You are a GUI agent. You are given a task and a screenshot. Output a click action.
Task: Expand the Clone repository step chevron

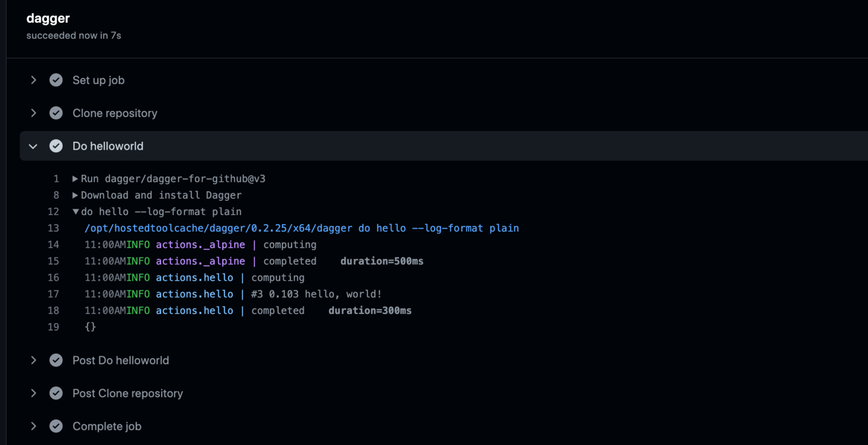point(33,113)
